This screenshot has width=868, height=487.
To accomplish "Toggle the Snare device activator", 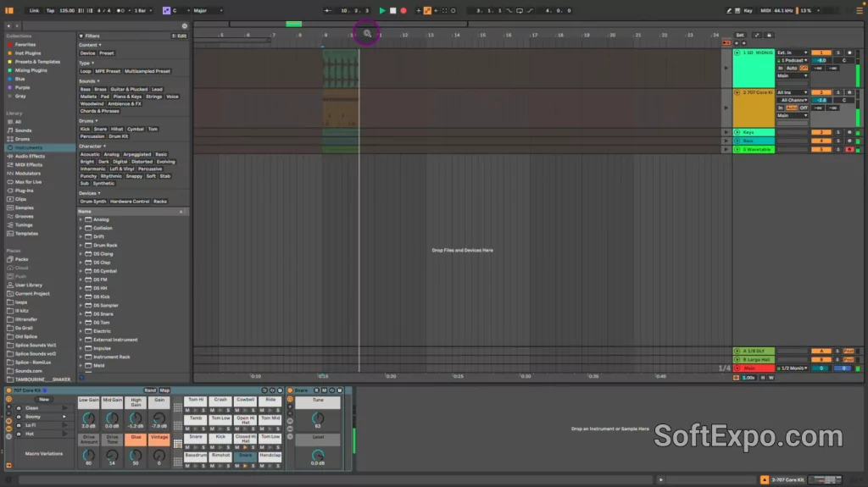I will (290, 390).
